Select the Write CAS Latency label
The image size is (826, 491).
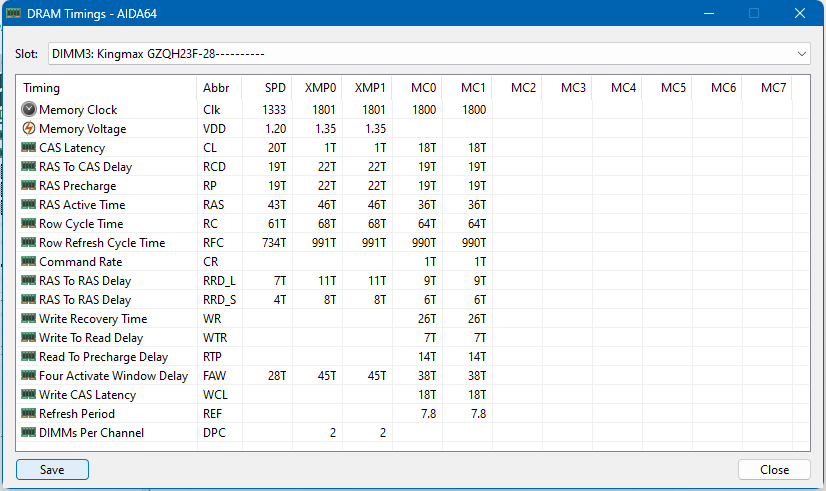click(x=87, y=394)
